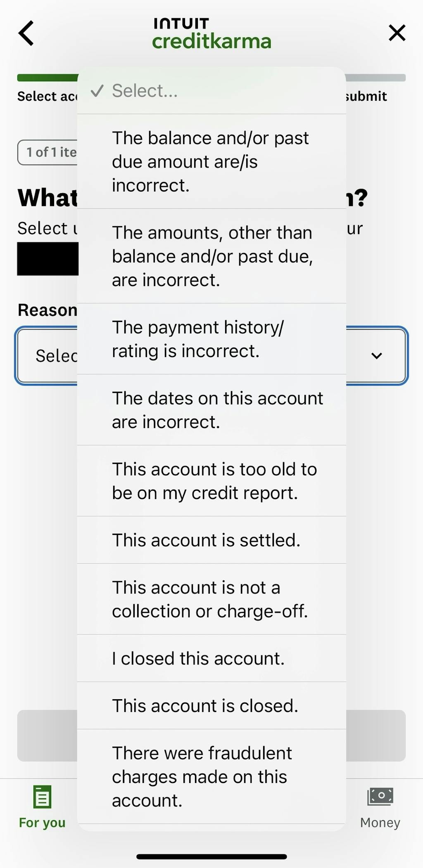Open the For you tab icon
423x868 pixels.
[x=42, y=797]
